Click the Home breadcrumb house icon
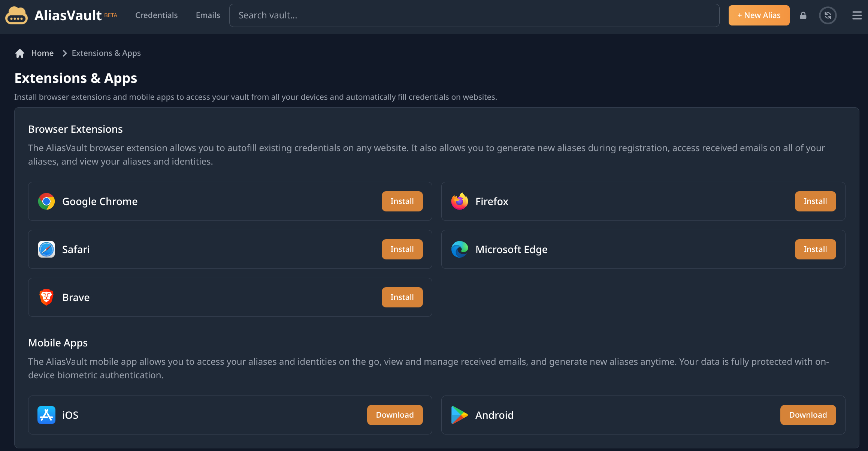 [x=20, y=53]
